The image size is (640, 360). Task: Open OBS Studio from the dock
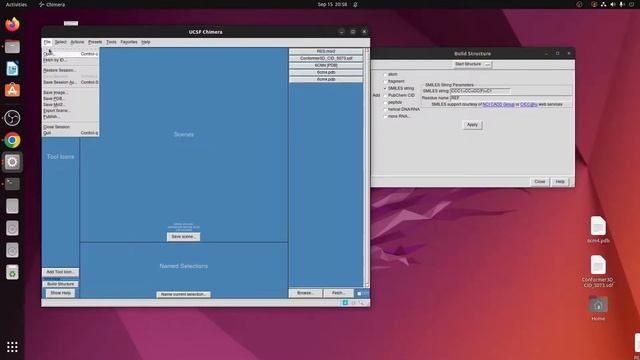[x=12, y=118]
